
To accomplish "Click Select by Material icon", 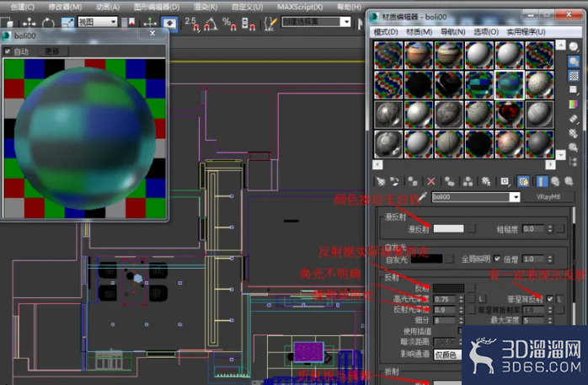I will pyautogui.click(x=574, y=147).
